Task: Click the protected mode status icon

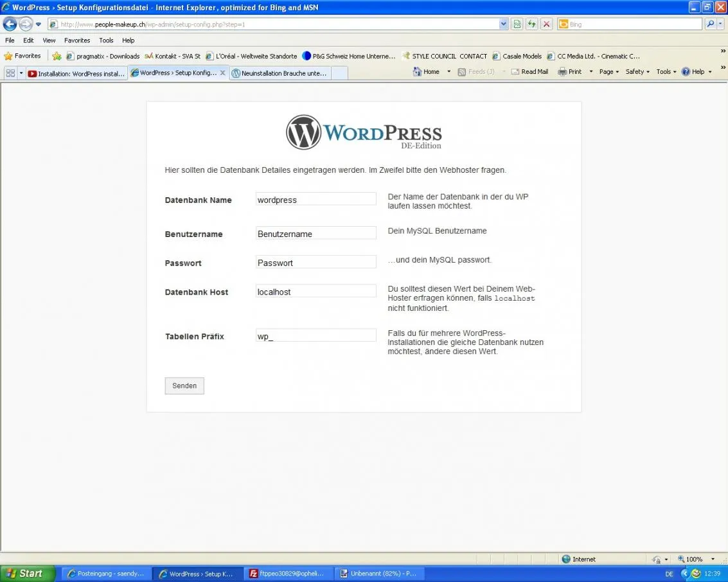Action: [657, 560]
